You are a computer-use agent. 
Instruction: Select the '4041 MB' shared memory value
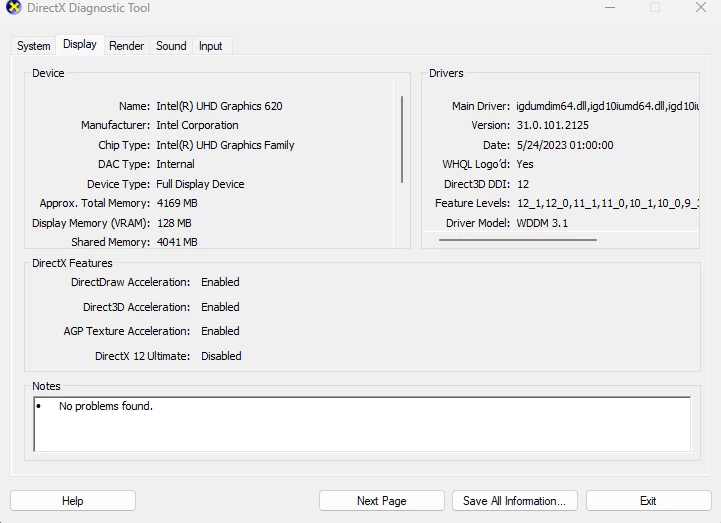[177, 242]
